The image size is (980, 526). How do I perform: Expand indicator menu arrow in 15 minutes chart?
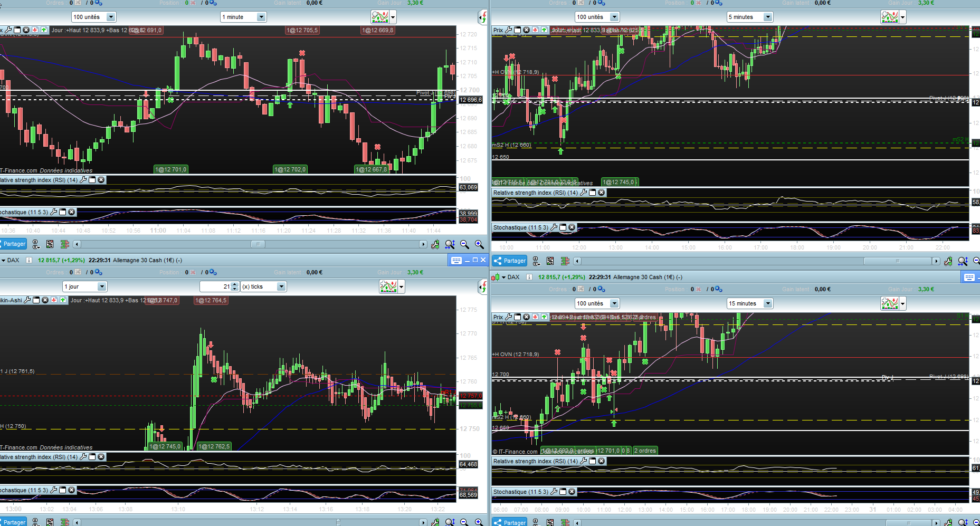point(902,303)
